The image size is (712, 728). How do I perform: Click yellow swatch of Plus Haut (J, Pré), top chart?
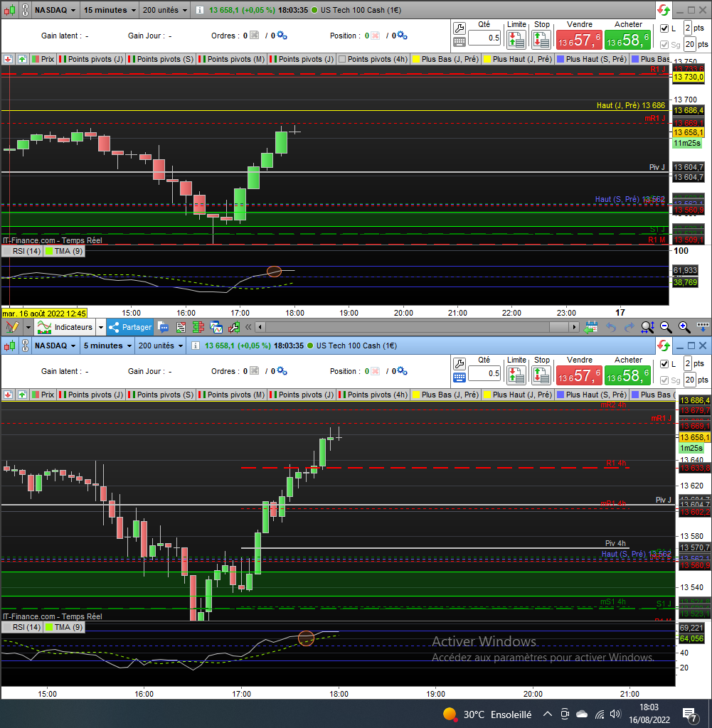[x=487, y=59]
